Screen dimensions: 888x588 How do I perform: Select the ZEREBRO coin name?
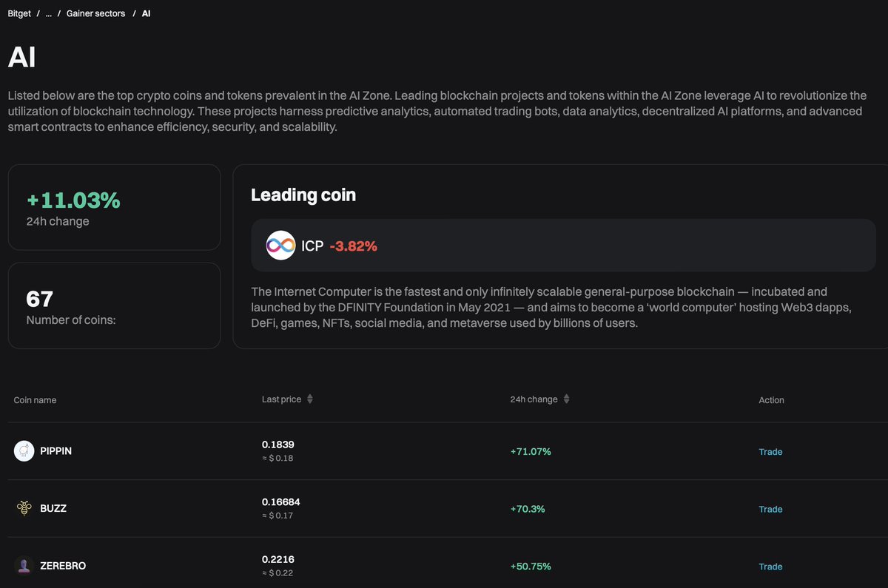pyautogui.click(x=63, y=566)
